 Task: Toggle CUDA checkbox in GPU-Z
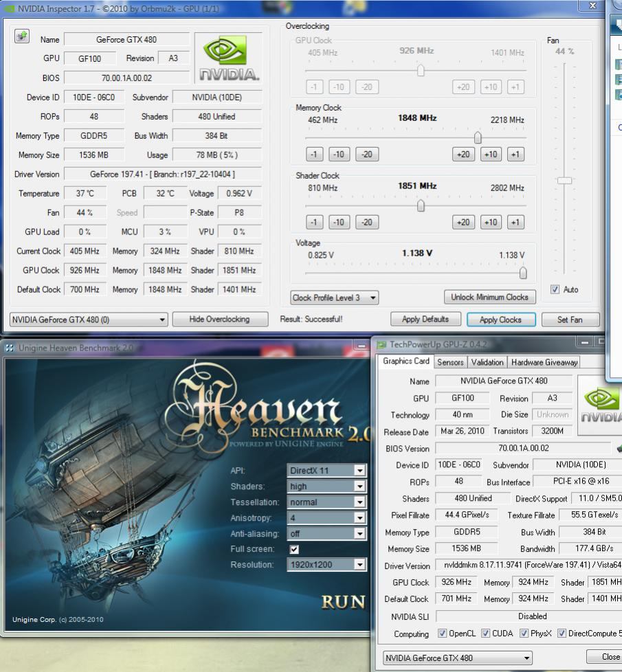click(x=485, y=633)
